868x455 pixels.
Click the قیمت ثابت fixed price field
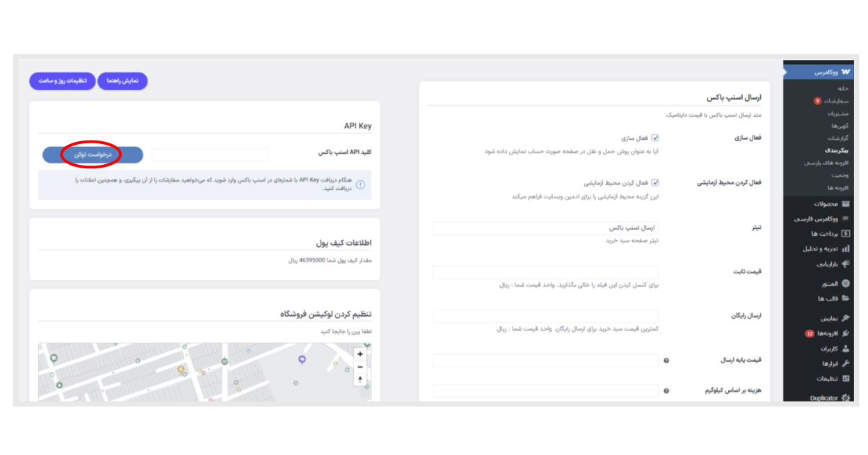tap(545, 273)
